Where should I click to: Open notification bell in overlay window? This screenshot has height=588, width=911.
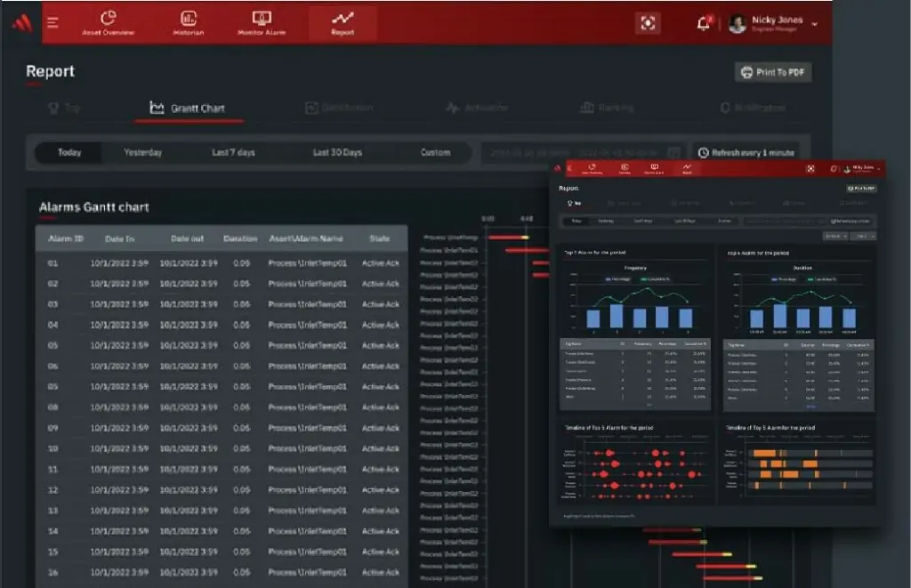coord(834,168)
